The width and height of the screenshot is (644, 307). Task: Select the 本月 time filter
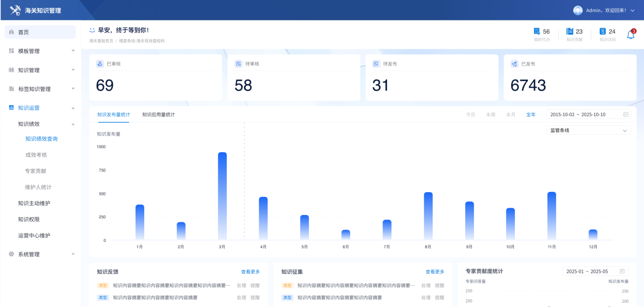tap(511, 114)
